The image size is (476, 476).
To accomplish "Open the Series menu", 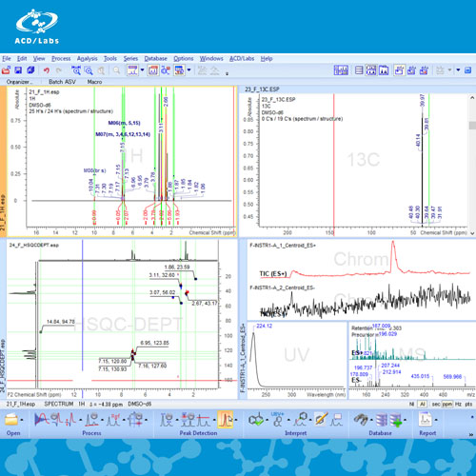I will pos(130,59).
